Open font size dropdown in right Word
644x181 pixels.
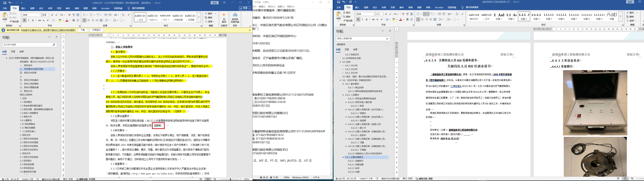pos(383,14)
